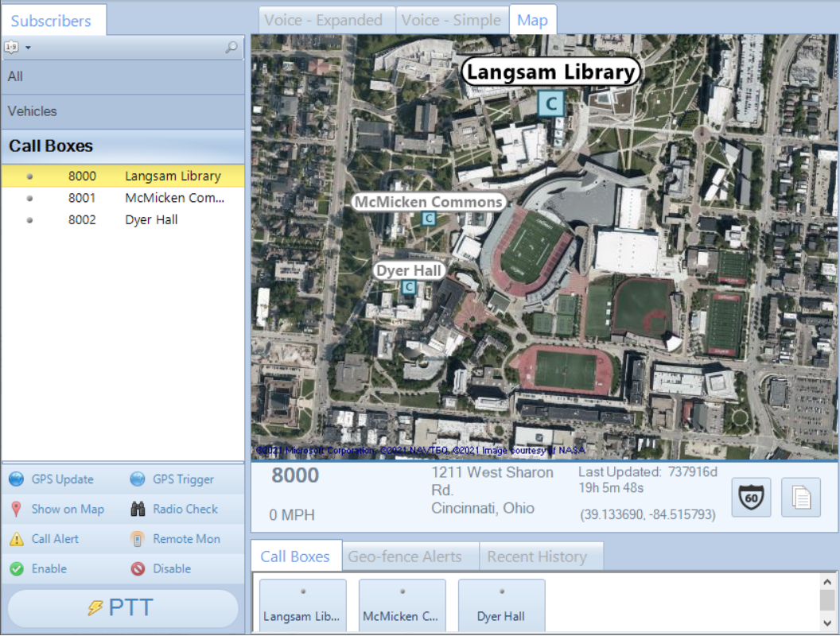Enable the selected call box
Image resolution: width=840 pixels, height=636 pixels.
click(16, 568)
